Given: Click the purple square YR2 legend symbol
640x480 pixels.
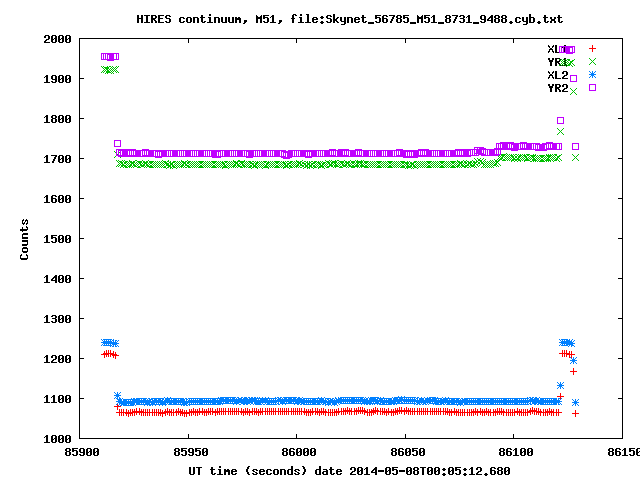Looking at the screenshot, I should coord(592,87).
